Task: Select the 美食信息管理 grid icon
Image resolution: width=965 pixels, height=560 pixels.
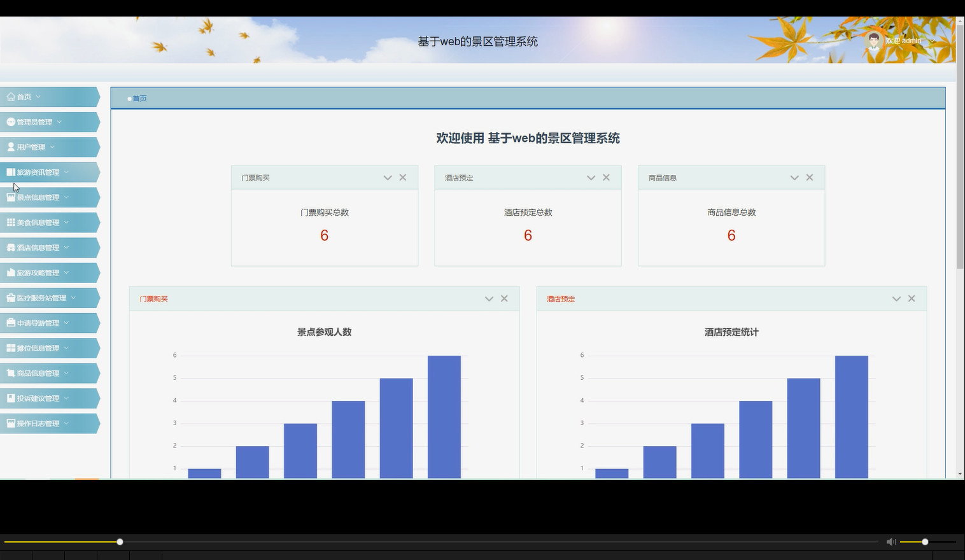Action: coord(10,222)
